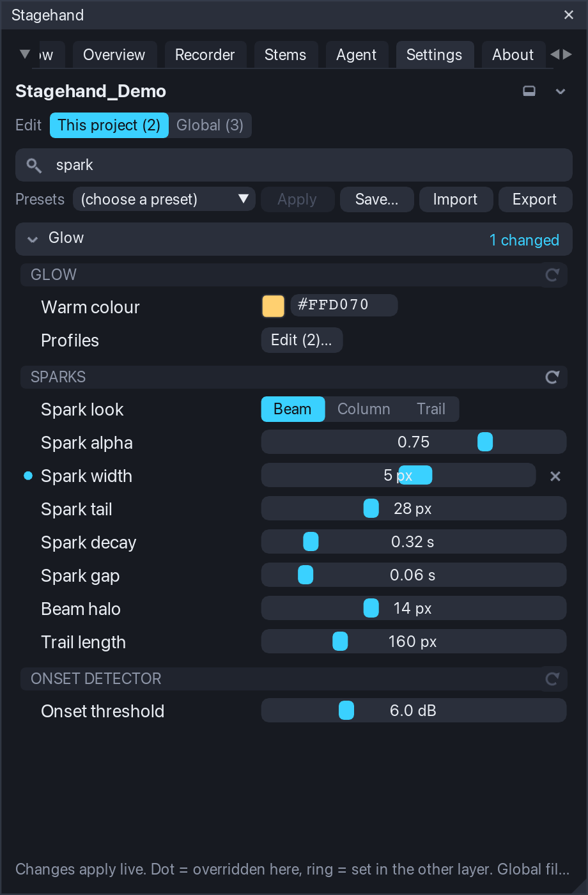Viewport: 588px width, 895px height.
Task: Click the project panel dock icon
Action: click(x=529, y=91)
